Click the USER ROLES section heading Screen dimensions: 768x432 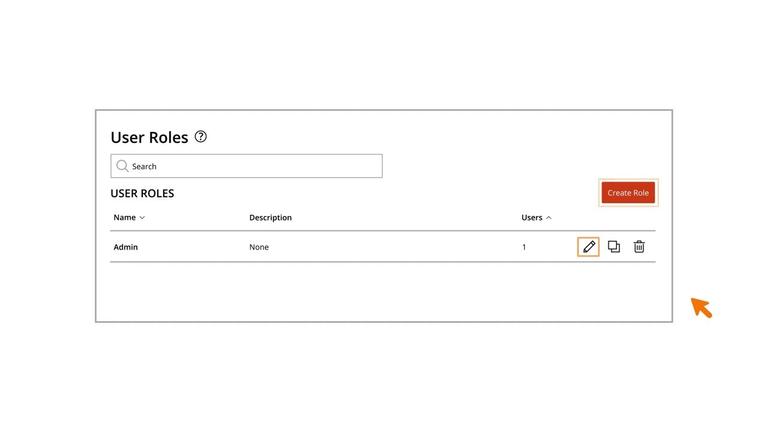pyautogui.click(x=142, y=193)
